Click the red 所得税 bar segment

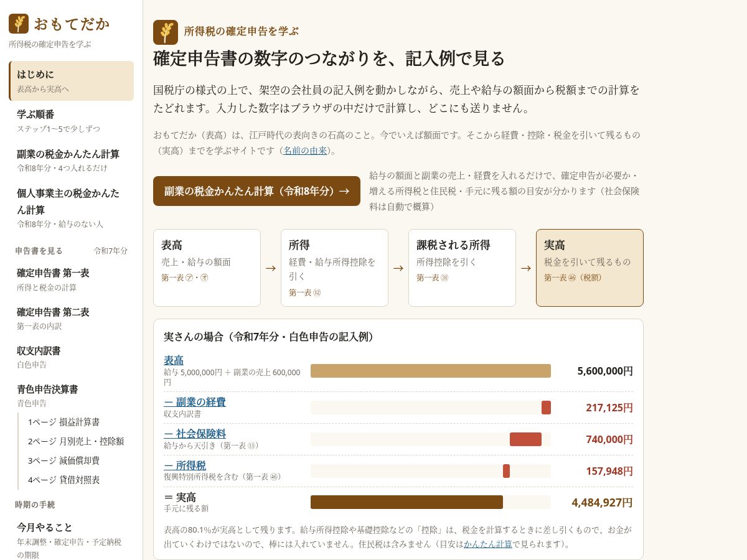click(506, 471)
